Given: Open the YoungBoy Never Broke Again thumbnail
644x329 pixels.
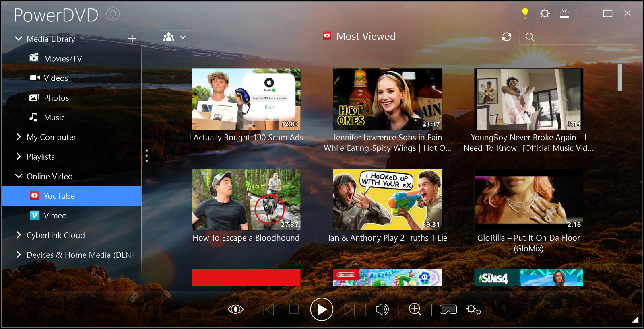Looking at the screenshot, I should [x=528, y=99].
